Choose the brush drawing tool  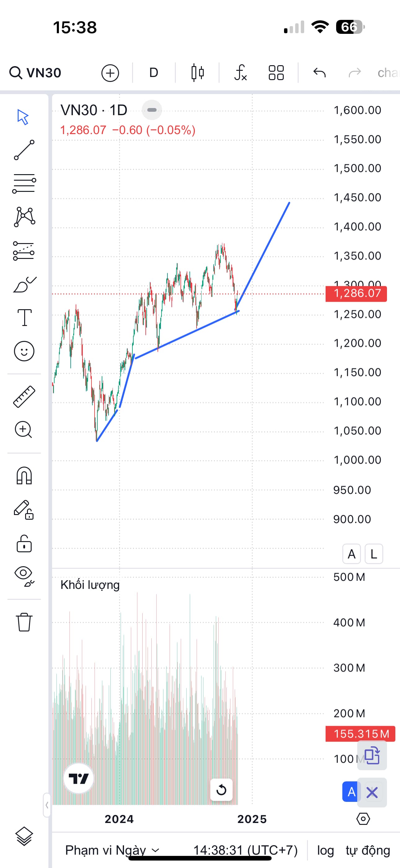pos(24,285)
